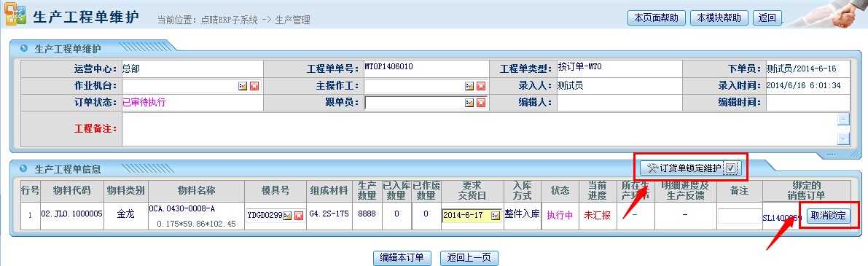Toggle checkbox next to 订货单锁定维护
Viewport: 868px width, 266px height.
point(731,168)
